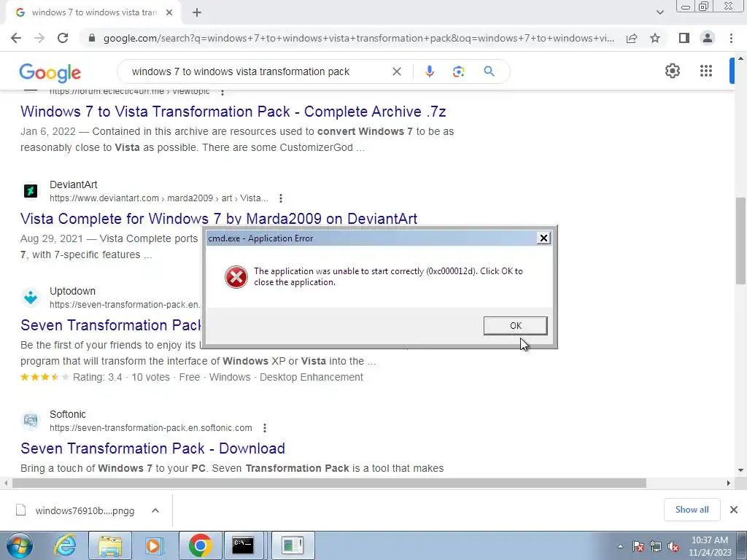The image size is (747, 560).
Task: Close the windows 7 to windows vista tab
Action: [169, 13]
